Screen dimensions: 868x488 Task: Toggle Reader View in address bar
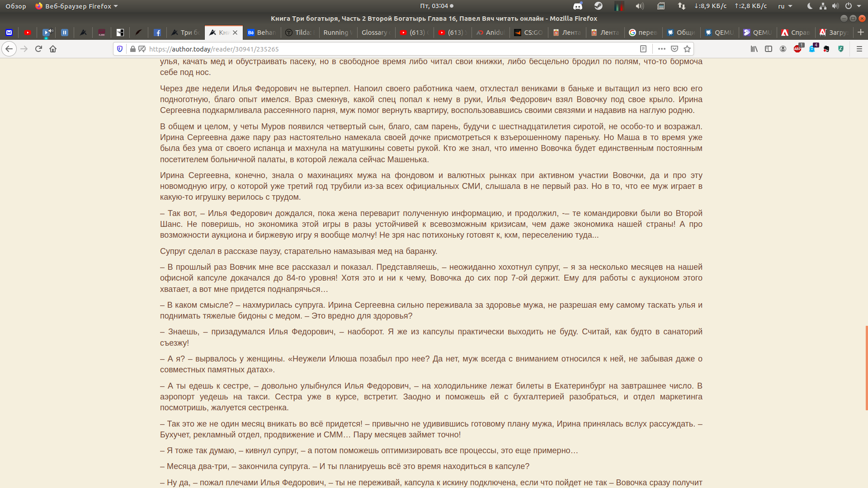point(643,49)
